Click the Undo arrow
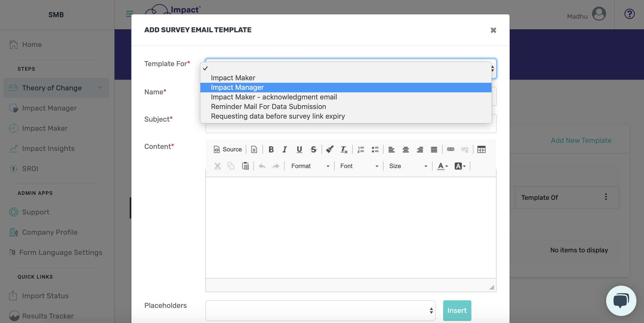The height and width of the screenshot is (323, 644). click(x=262, y=166)
